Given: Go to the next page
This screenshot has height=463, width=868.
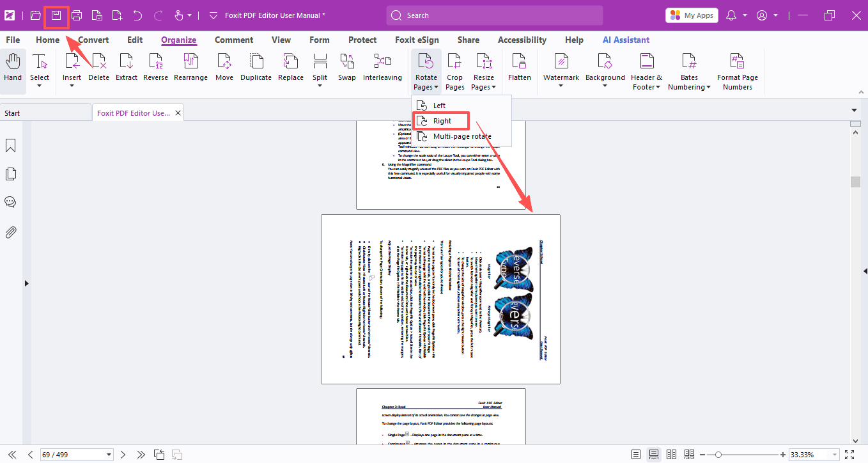Looking at the screenshot, I should [x=123, y=455].
